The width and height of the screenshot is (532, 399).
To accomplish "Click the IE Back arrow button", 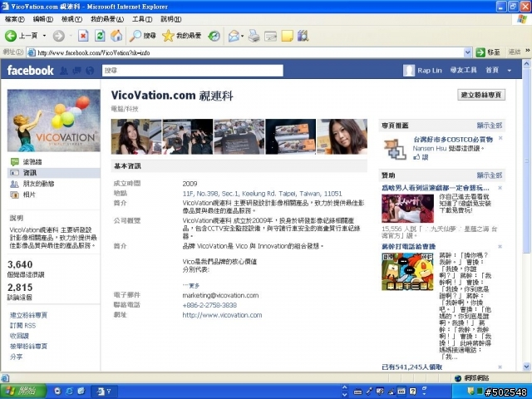I will (x=11, y=36).
